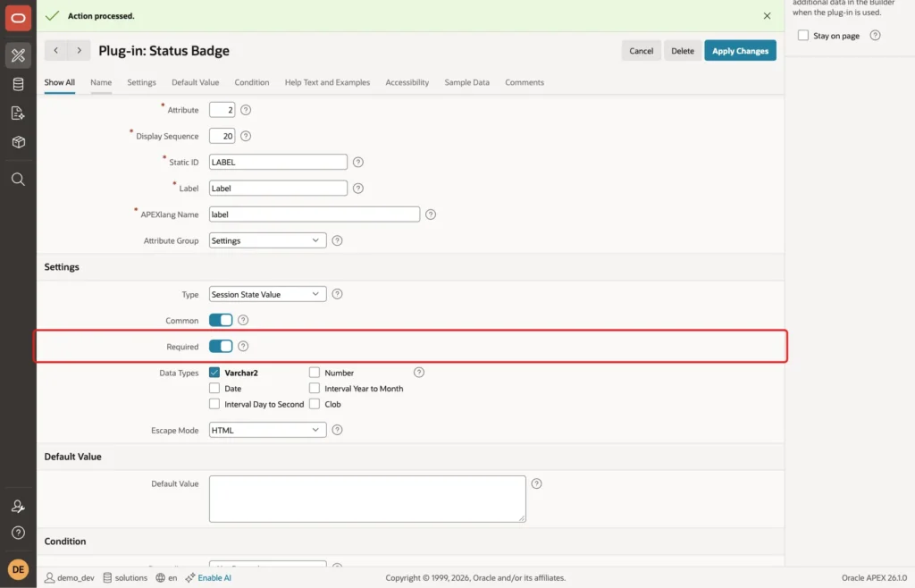Show help for Static ID field
Viewport: 915px width, 588px height.
[358, 162]
